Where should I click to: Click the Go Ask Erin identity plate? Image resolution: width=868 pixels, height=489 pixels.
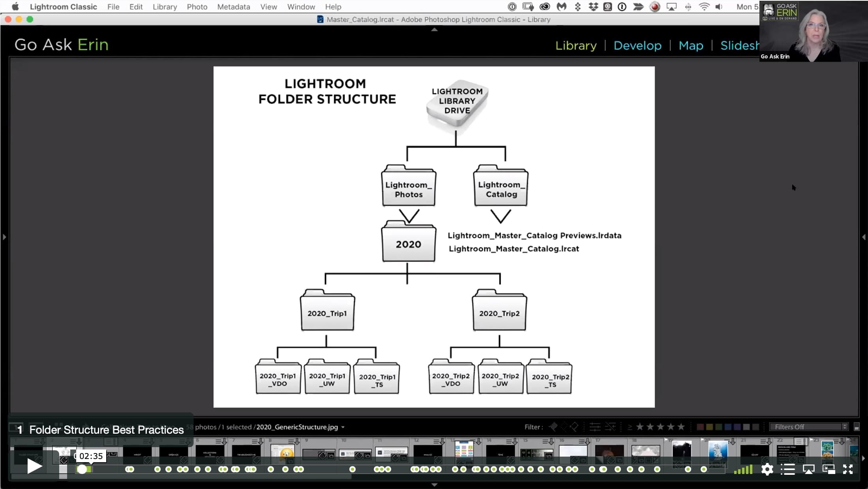coord(62,45)
